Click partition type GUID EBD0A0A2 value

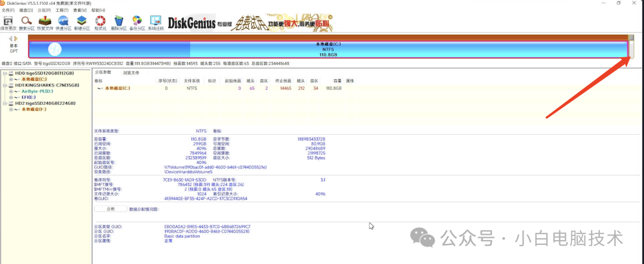point(208,226)
